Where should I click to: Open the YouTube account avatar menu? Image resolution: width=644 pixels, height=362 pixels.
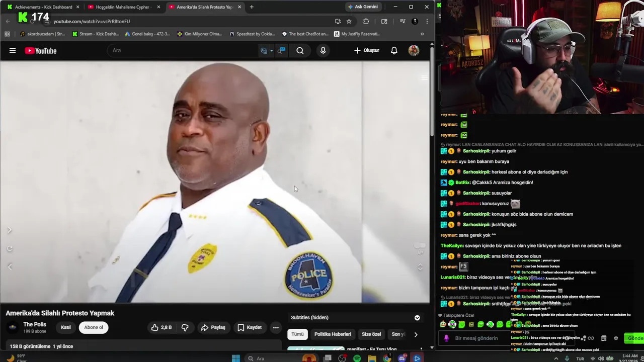click(x=414, y=50)
